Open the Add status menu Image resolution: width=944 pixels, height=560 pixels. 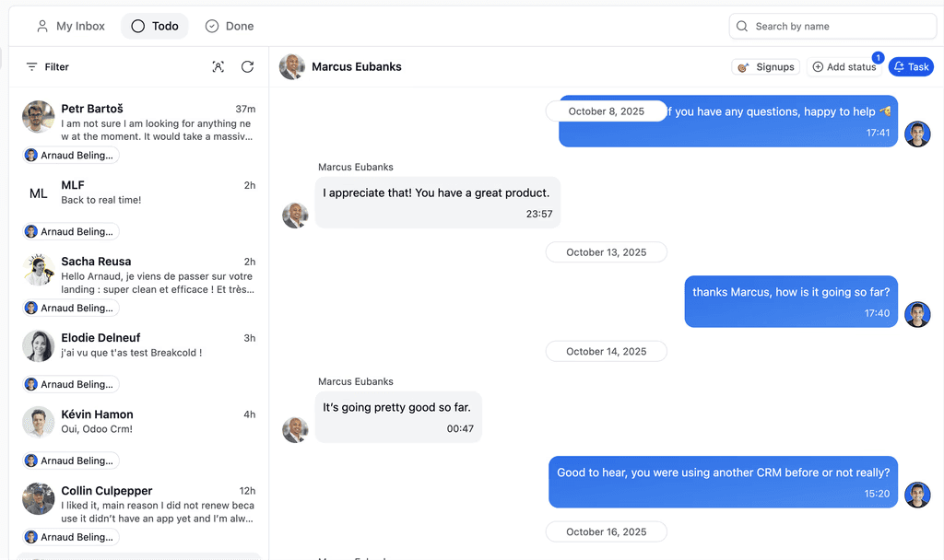point(844,66)
